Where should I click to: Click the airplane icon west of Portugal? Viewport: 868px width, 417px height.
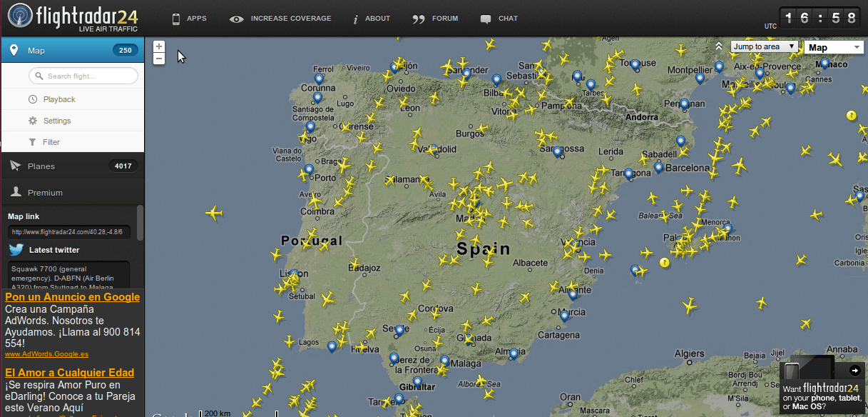tap(213, 213)
